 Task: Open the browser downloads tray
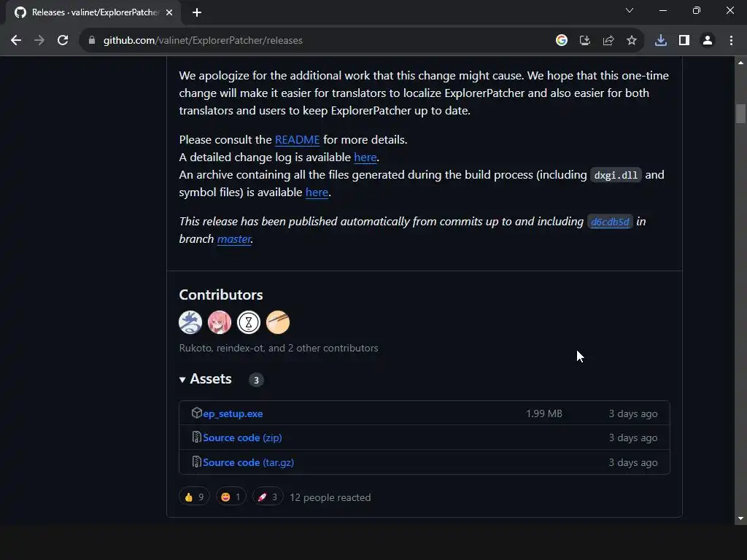(661, 41)
